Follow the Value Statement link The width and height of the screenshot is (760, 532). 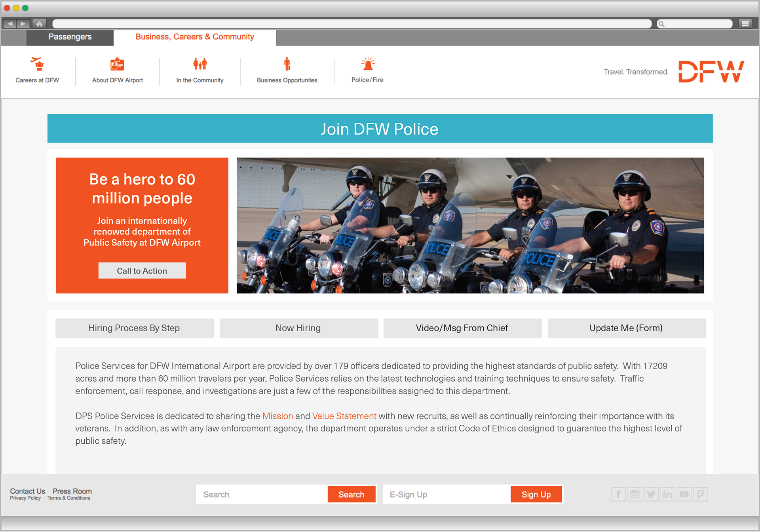(x=344, y=416)
